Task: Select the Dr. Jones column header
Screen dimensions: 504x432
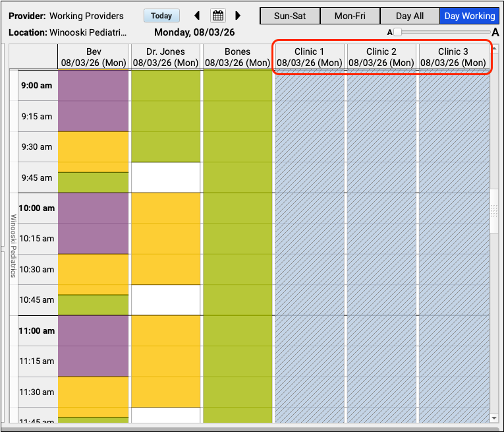Action: pyautogui.click(x=165, y=57)
